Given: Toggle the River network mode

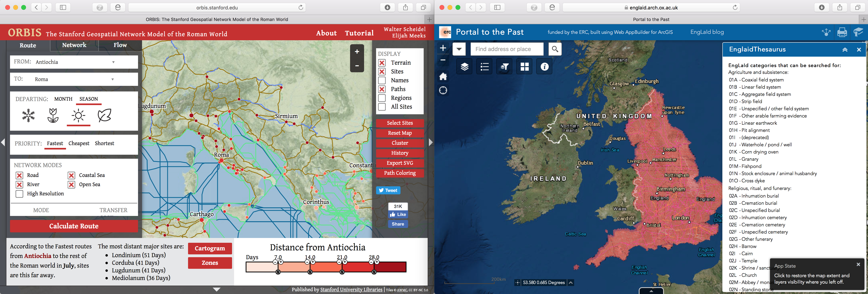Looking at the screenshot, I should [20, 184].
